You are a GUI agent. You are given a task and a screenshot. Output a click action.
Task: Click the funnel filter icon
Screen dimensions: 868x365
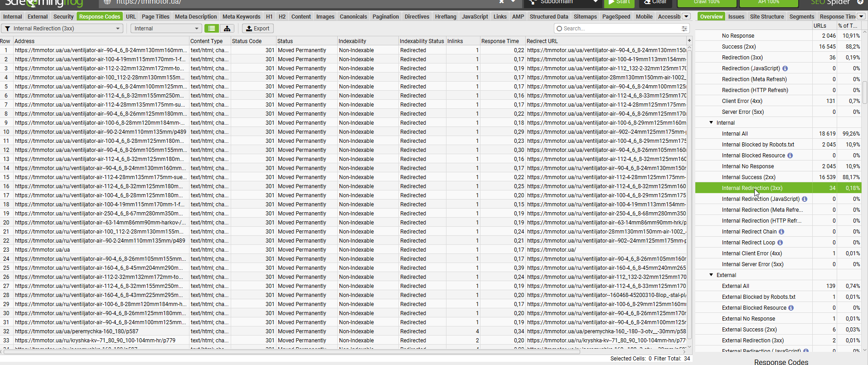[x=8, y=29]
